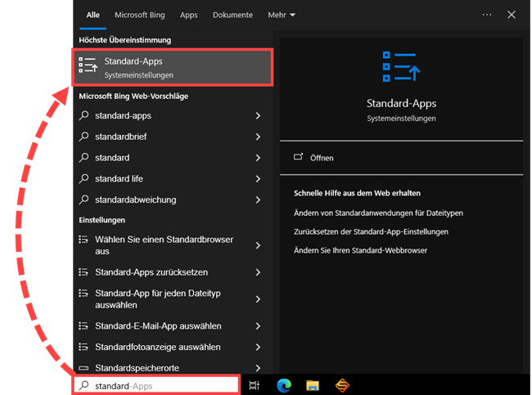This screenshot has height=395, width=532.
Task: Switch to the Dokumente tab
Action: (x=232, y=15)
